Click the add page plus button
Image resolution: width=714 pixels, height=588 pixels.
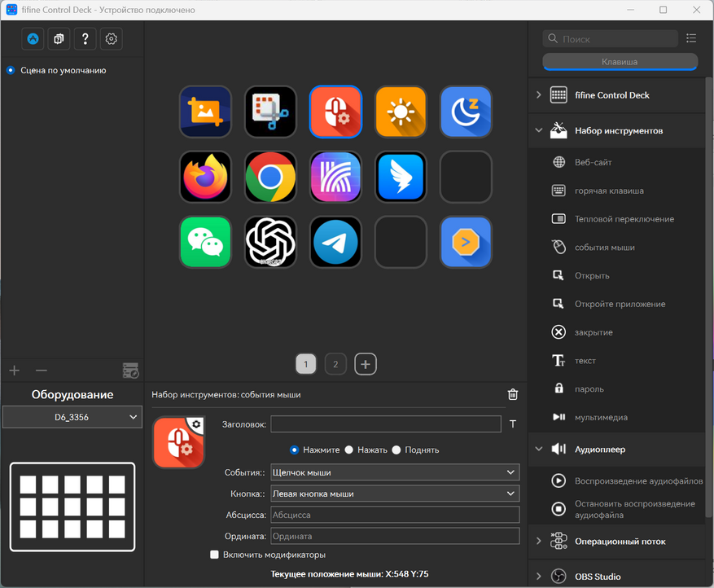coord(366,365)
